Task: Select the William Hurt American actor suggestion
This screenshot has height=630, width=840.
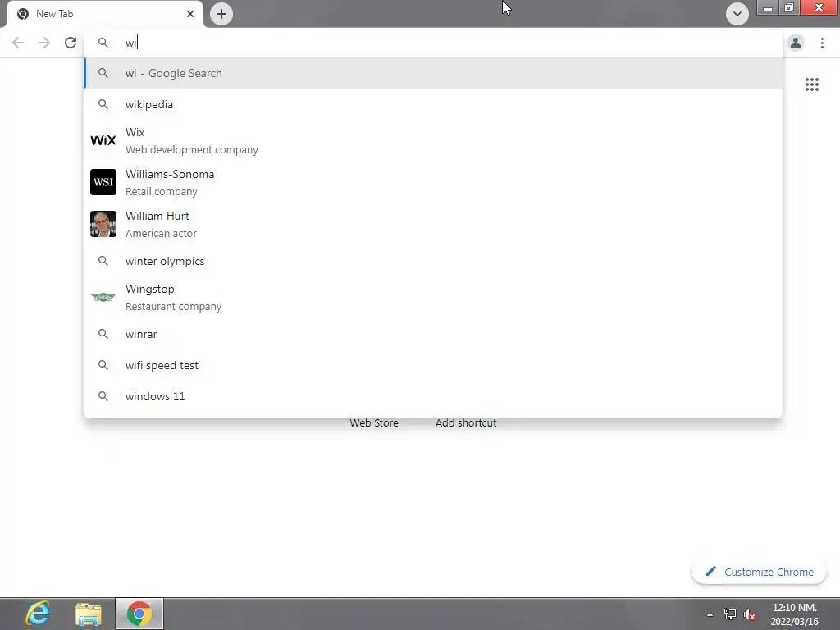Action: tap(433, 225)
